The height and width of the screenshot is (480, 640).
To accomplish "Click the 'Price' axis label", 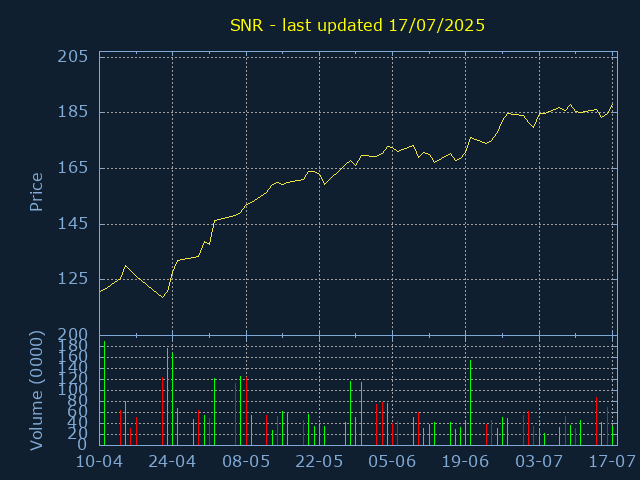I will (36, 192).
